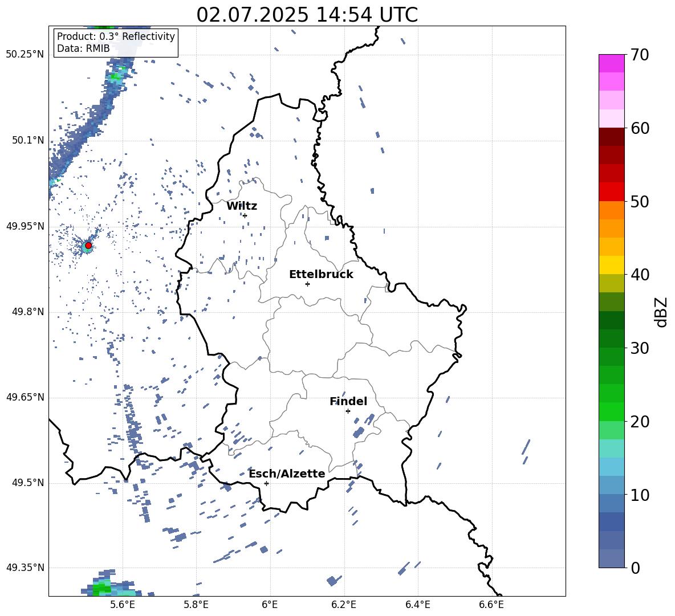Screen dimensions: 675x616
Task: Click the 40 colorbar tick label
Action: point(640,275)
